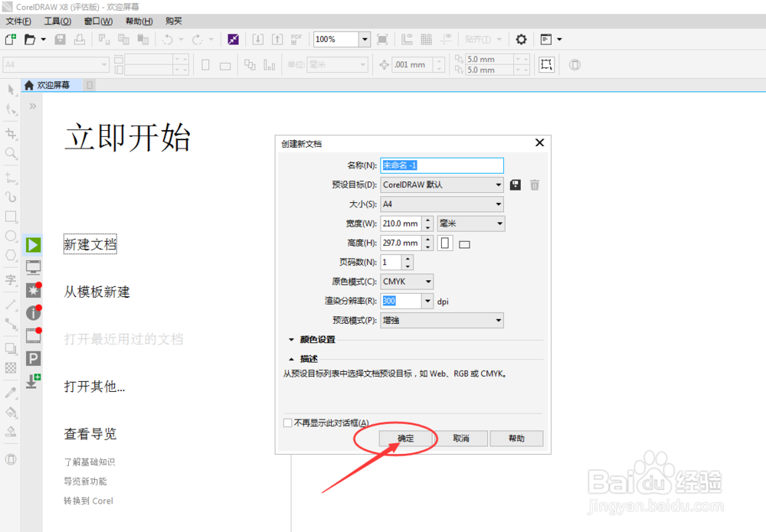Check the 不再显示此对话框 checkbox
The image size is (766, 532).
point(288,423)
